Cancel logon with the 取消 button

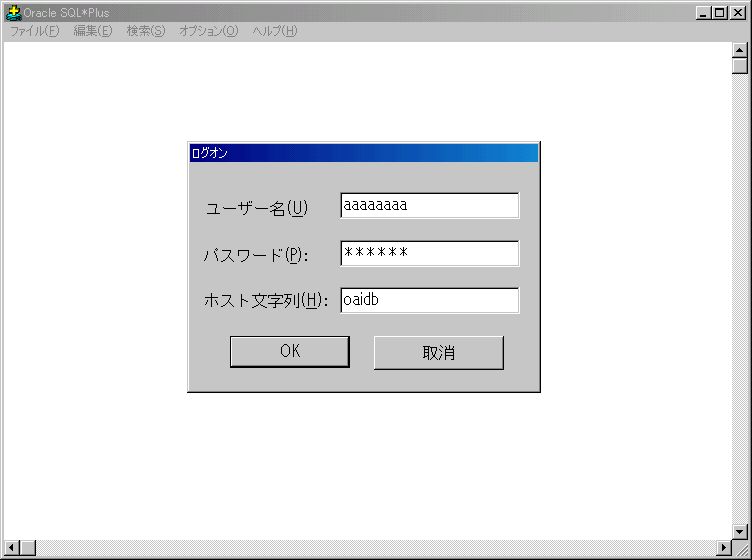click(439, 352)
